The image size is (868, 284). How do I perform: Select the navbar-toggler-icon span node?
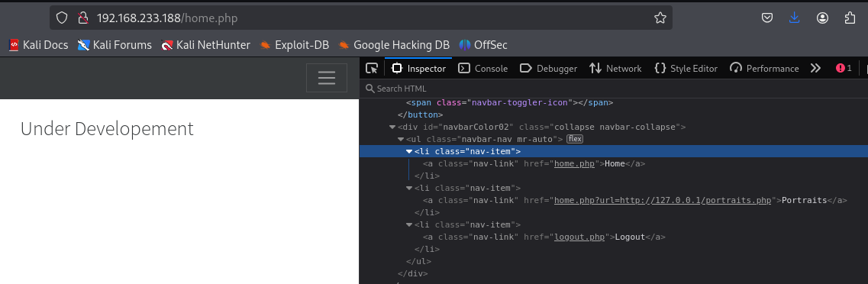(x=509, y=102)
